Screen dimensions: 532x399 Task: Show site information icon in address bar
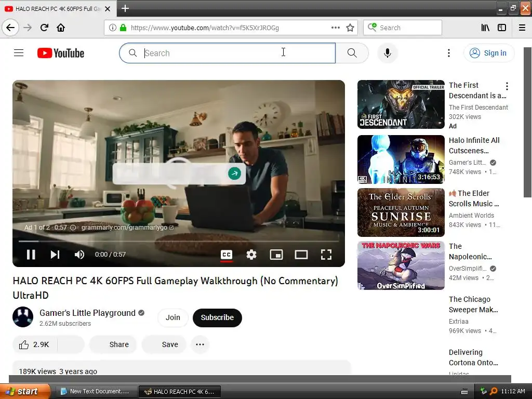point(112,28)
